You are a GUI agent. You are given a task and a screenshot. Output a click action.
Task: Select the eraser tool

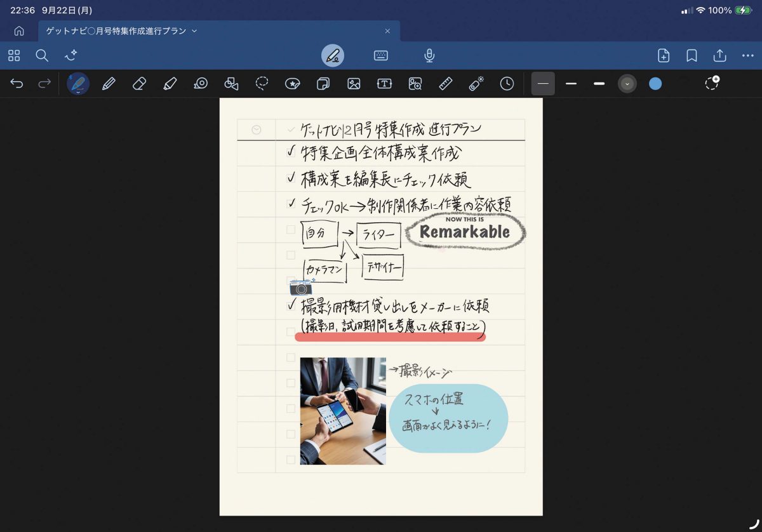tap(140, 84)
